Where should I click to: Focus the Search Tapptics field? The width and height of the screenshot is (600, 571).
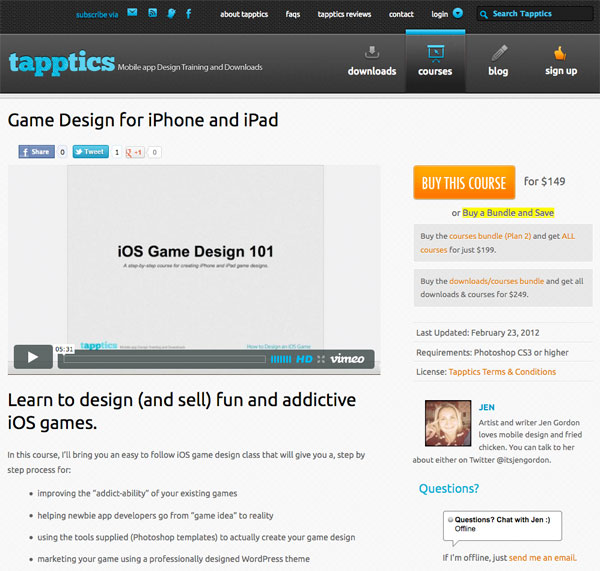[x=534, y=14]
